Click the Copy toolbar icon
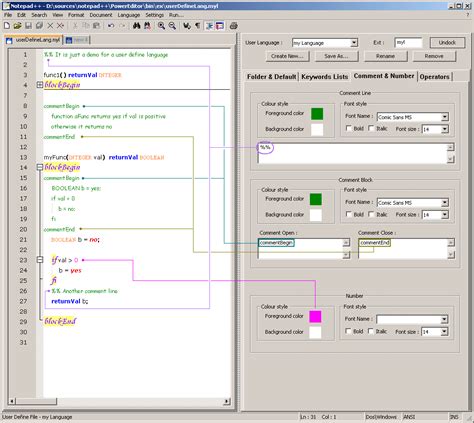The width and height of the screenshot is (474, 423). click(86, 26)
